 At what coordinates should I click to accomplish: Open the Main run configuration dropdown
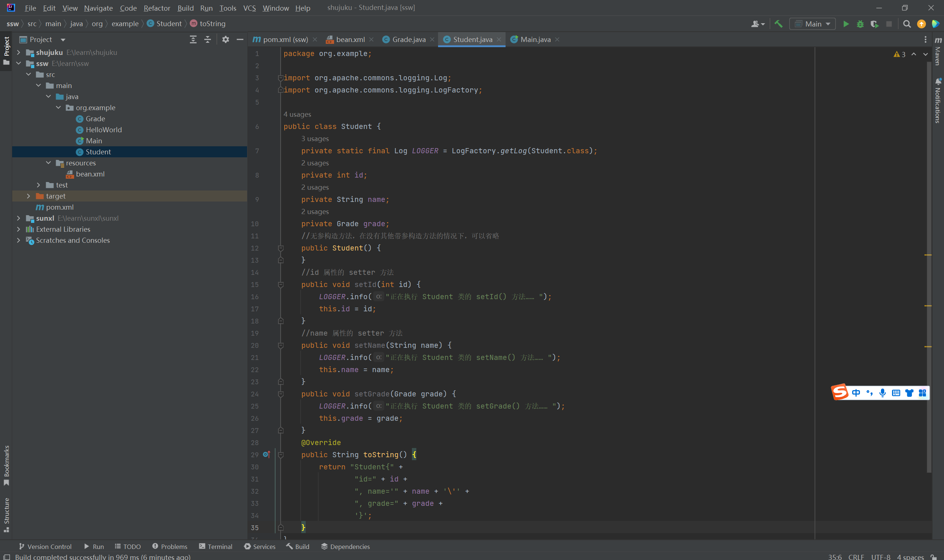(x=813, y=24)
